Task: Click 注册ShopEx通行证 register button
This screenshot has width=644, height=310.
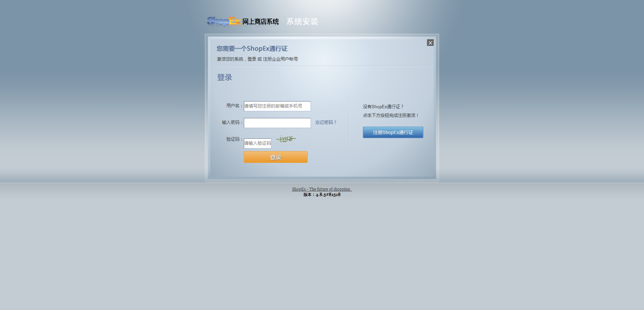Action: coord(393,132)
